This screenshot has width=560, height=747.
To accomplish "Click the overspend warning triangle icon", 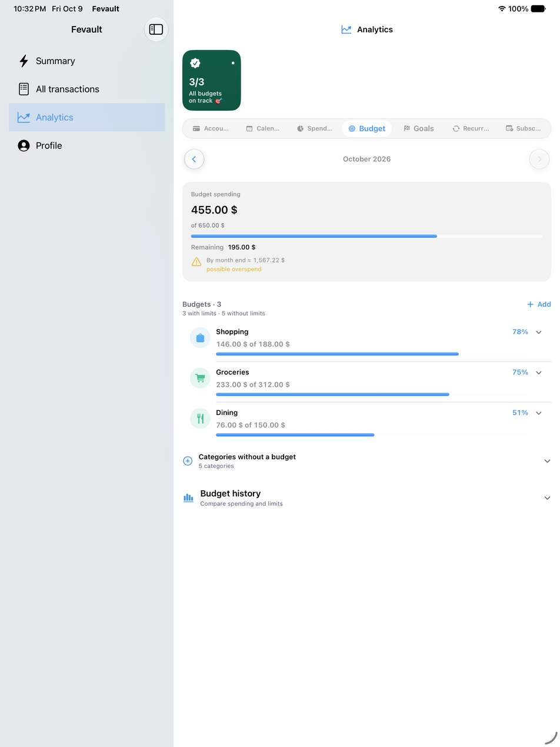I will coord(196,262).
